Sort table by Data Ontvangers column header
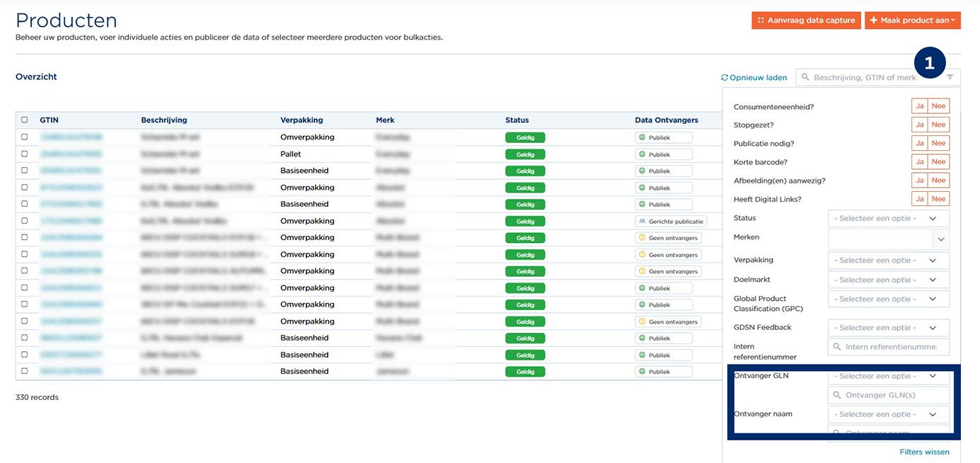The width and height of the screenshot is (980, 463). pyautogui.click(x=667, y=120)
